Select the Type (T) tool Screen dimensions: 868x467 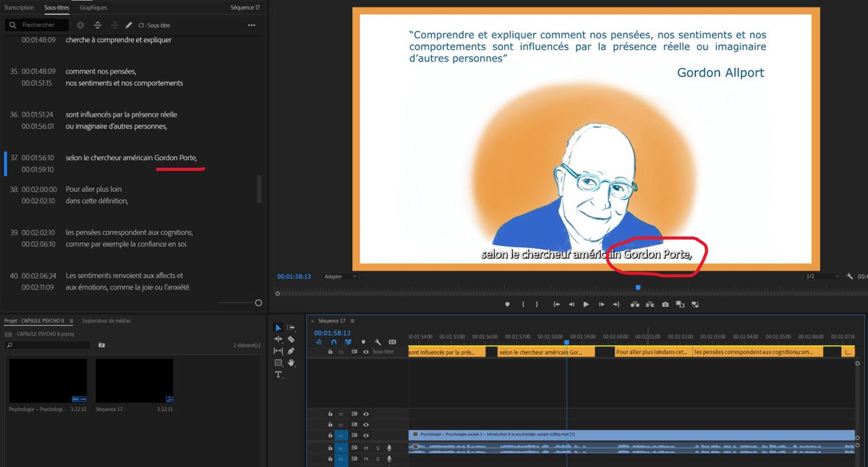(x=278, y=375)
